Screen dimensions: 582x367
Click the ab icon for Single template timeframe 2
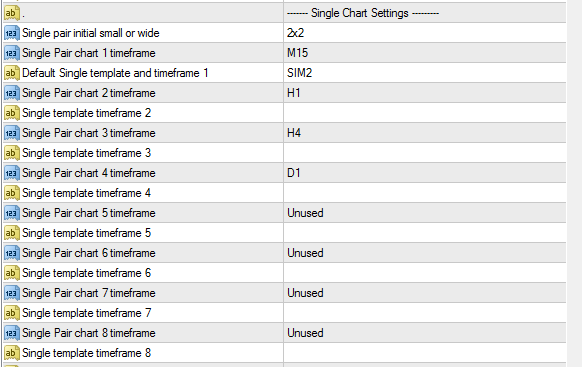point(11,113)
